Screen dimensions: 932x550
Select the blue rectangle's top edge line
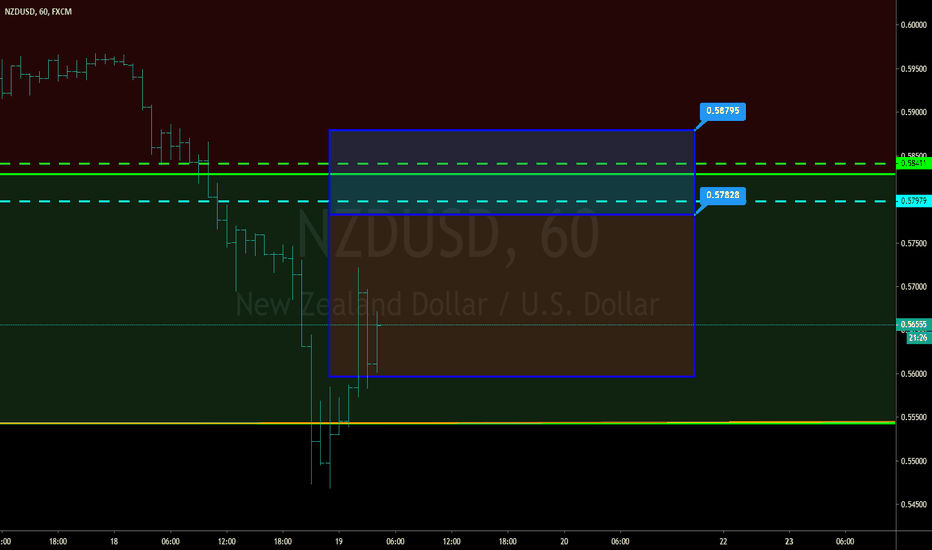point(512,130)
